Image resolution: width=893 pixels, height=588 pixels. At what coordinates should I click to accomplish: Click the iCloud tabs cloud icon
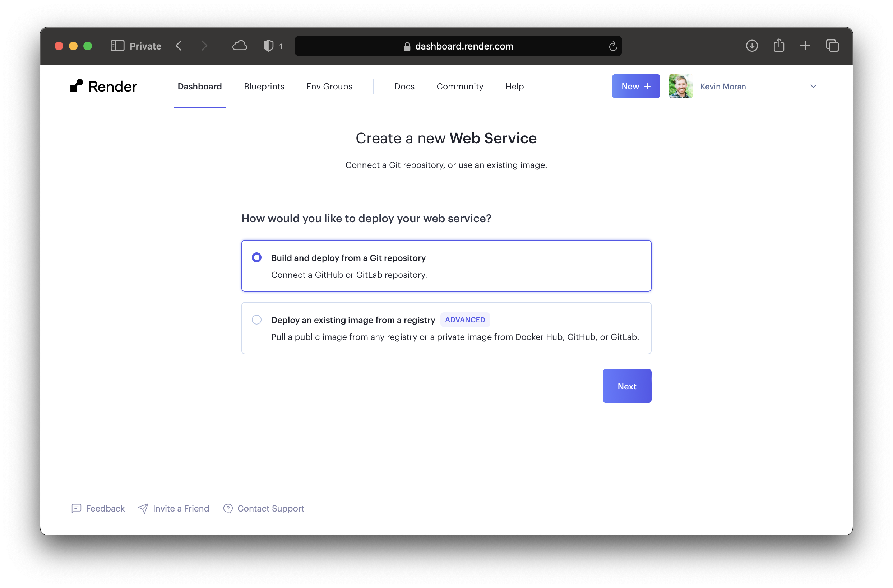click(240, 46)
